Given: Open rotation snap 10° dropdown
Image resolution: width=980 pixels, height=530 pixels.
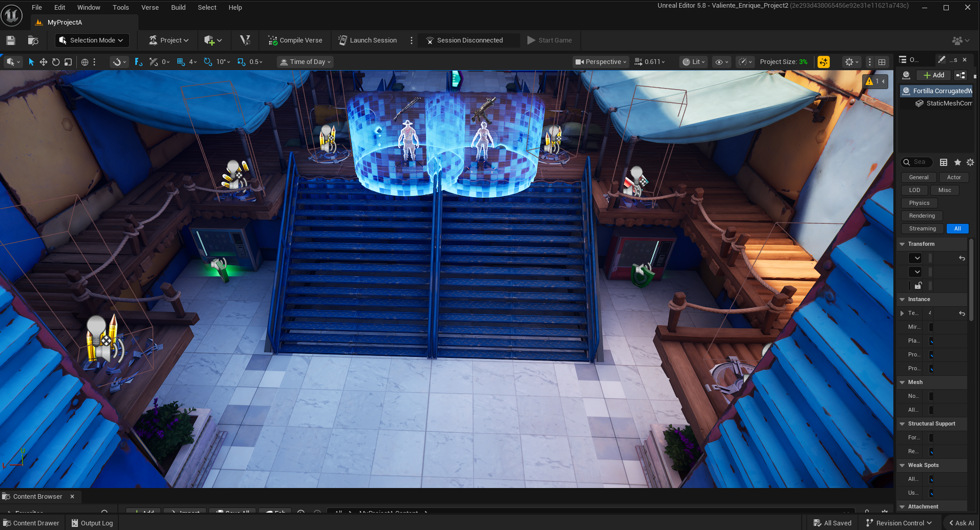Looking at the screenshot, I should (x=223, y=62).
